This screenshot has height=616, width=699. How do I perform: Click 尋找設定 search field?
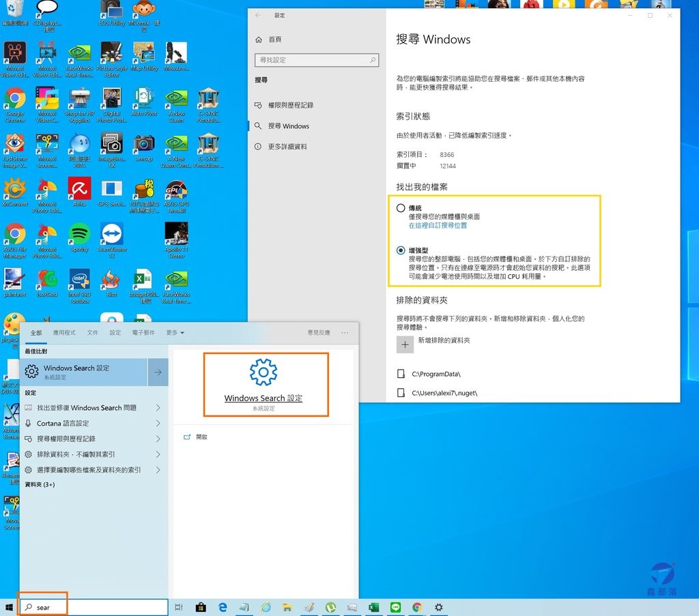tap(317, 60)
